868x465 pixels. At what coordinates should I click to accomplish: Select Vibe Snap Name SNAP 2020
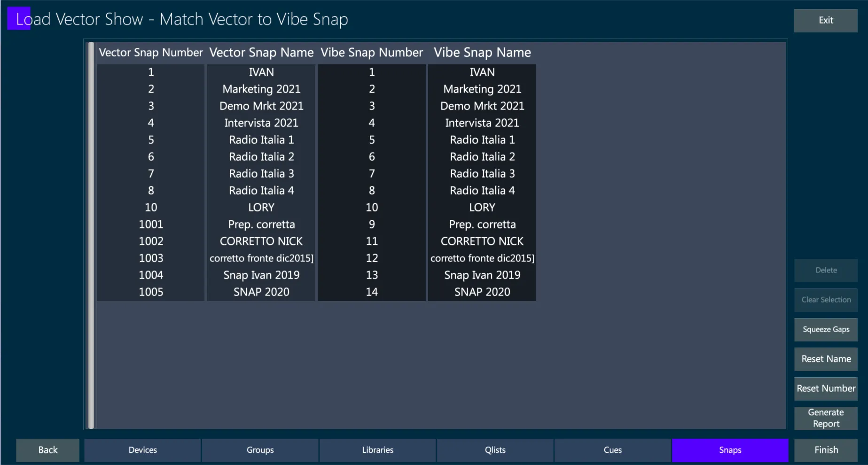[482, 292]
